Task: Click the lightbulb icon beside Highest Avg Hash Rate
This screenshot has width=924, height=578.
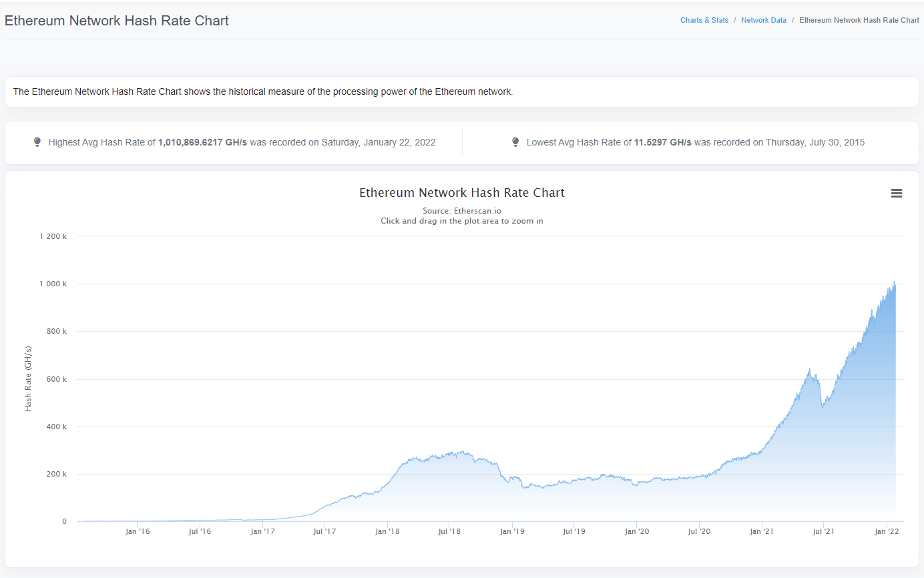Action: tap(37, 142)
